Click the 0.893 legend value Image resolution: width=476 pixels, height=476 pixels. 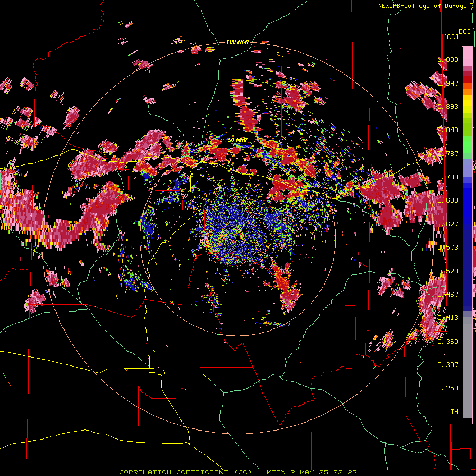(448, 106)
